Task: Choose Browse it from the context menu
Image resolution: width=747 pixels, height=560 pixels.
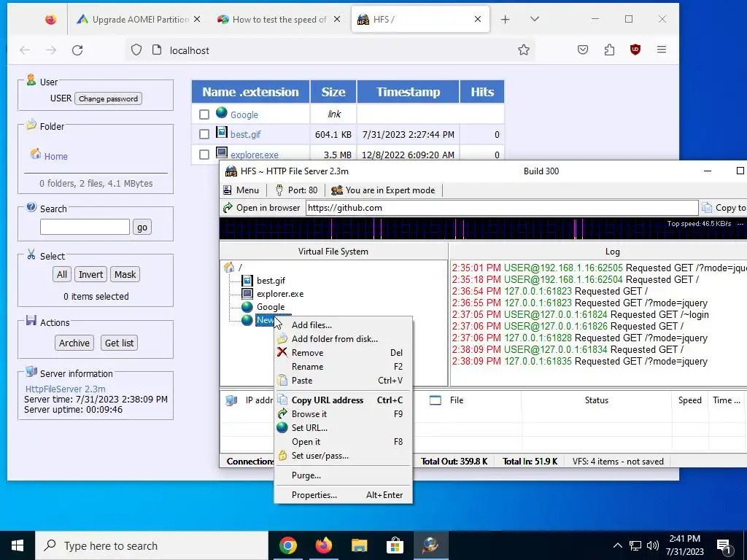Action: (343, 414)
